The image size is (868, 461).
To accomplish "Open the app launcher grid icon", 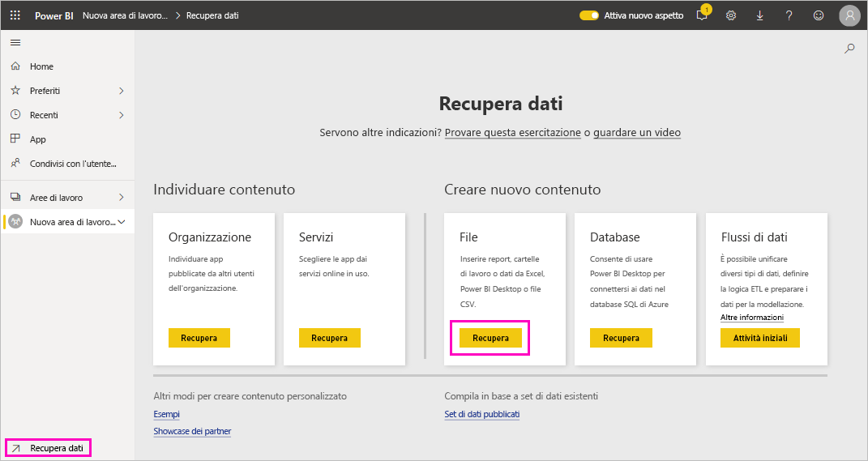I will tap(15, 15).
